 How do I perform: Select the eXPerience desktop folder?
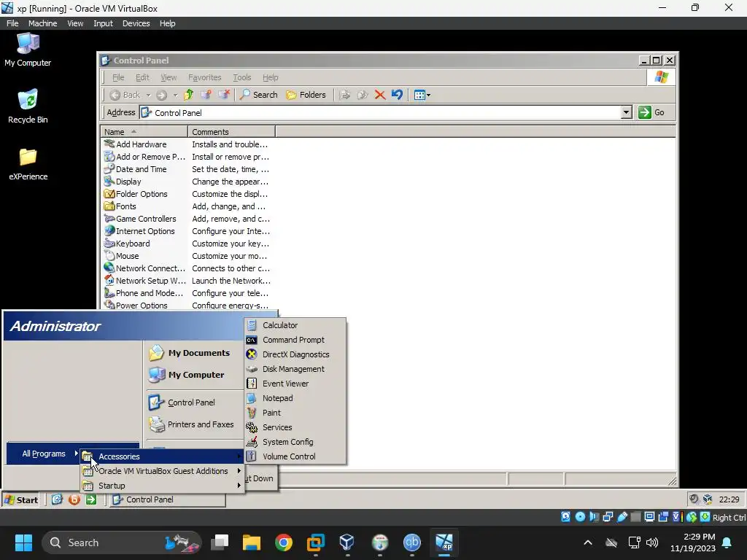click(x=28, y=164)
